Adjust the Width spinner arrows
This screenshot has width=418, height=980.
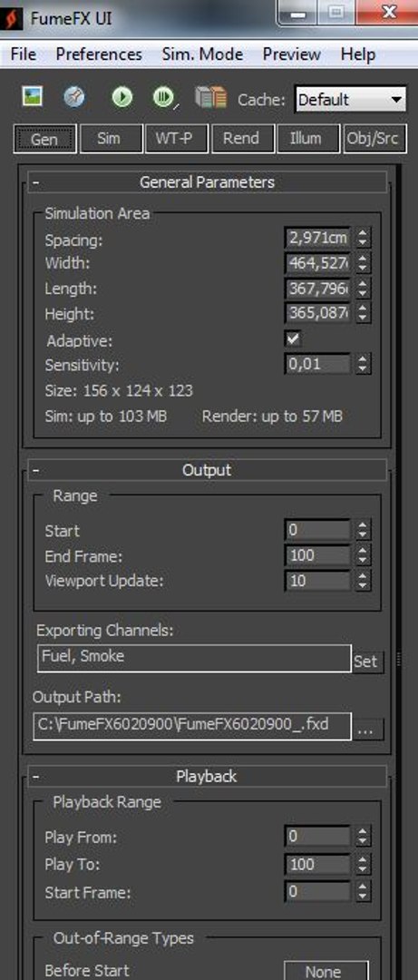[363, 263]
